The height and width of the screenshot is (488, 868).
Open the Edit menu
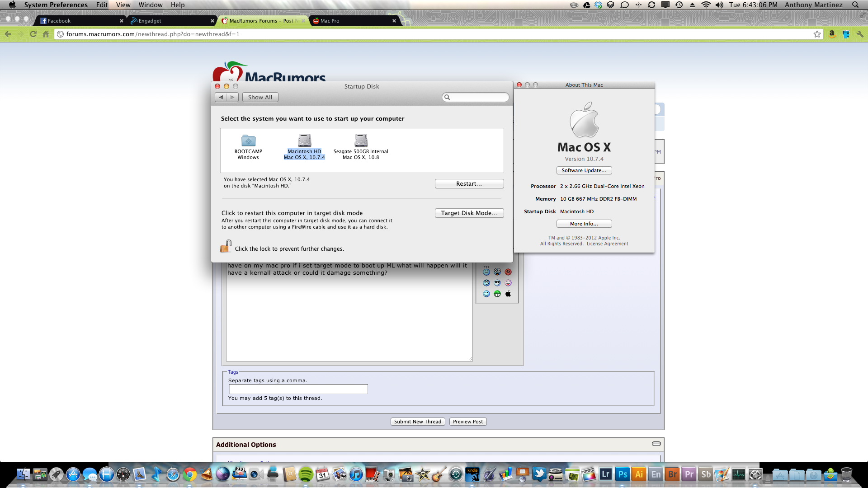pos(102,5)
